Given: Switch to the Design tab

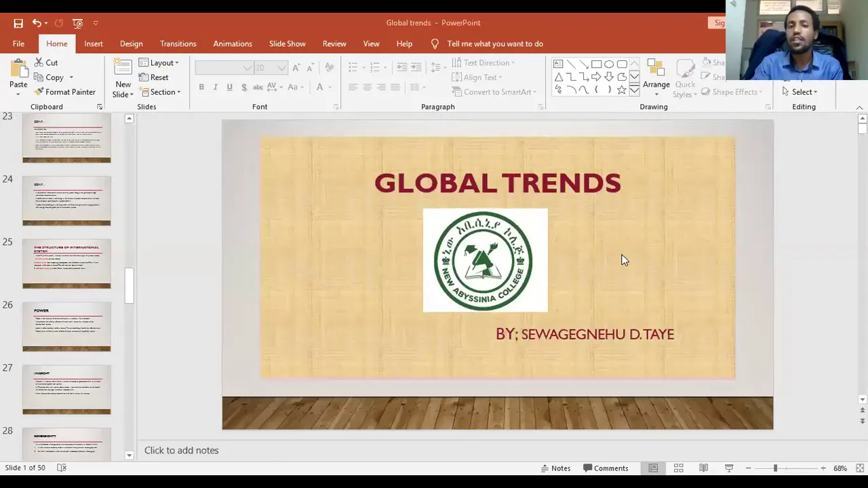Looking at the screenshot, I should pos(131,43).
